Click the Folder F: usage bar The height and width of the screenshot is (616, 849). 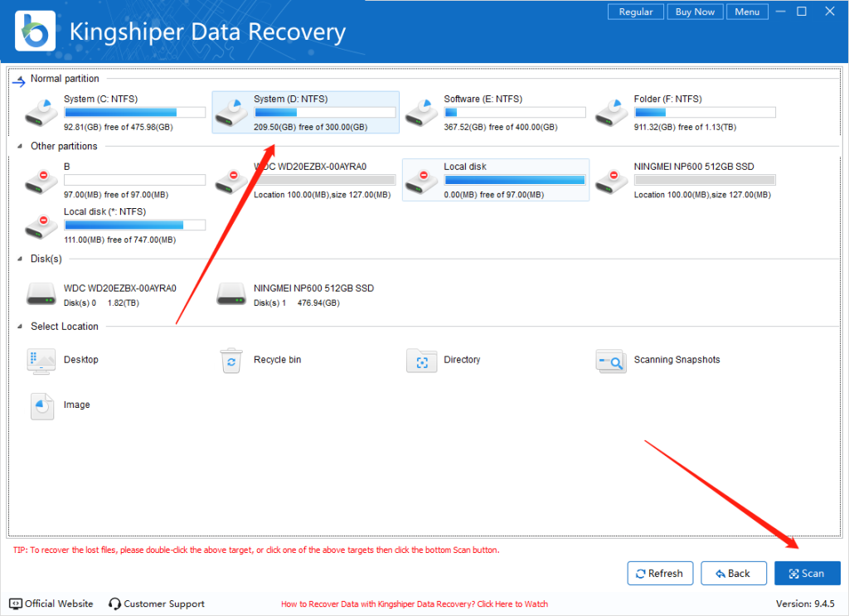705,113
